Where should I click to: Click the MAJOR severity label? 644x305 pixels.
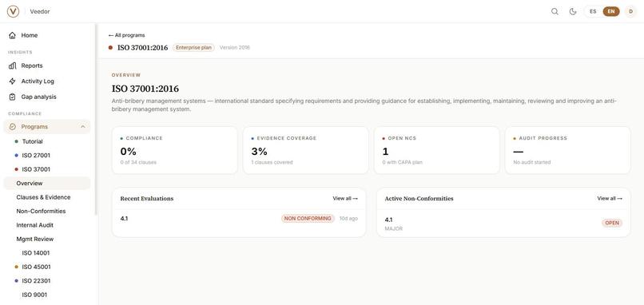click(x=393, y=228)
